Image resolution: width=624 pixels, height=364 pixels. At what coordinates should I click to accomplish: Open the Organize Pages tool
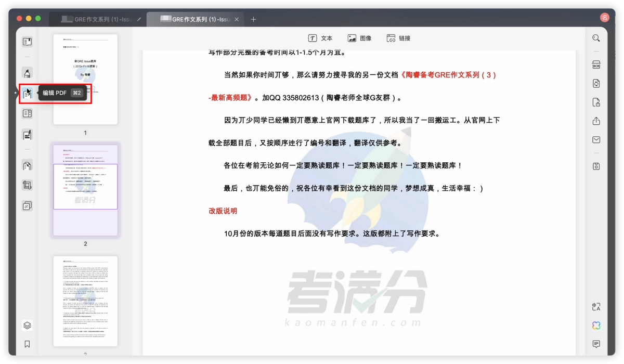point(27,166)
